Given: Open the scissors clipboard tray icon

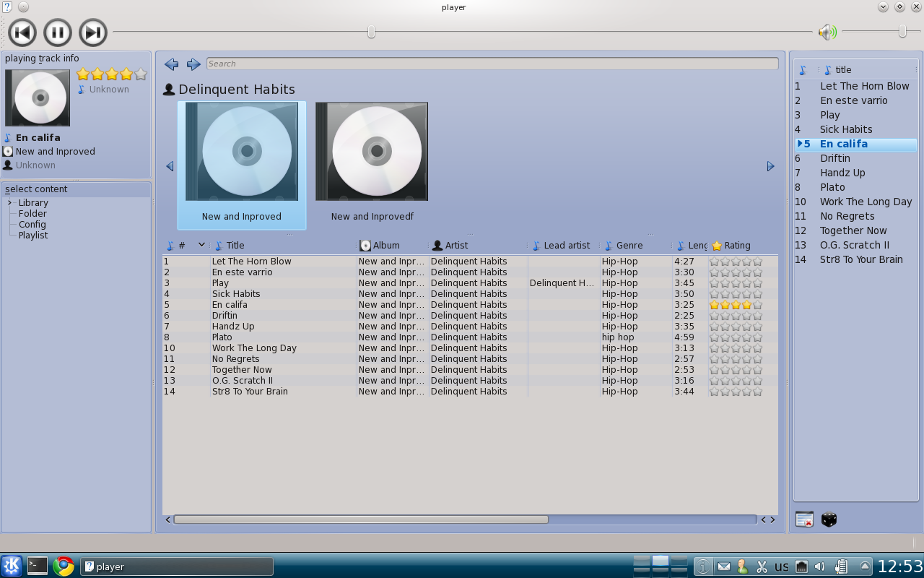Looking at the screenshot, I should 762,566.
